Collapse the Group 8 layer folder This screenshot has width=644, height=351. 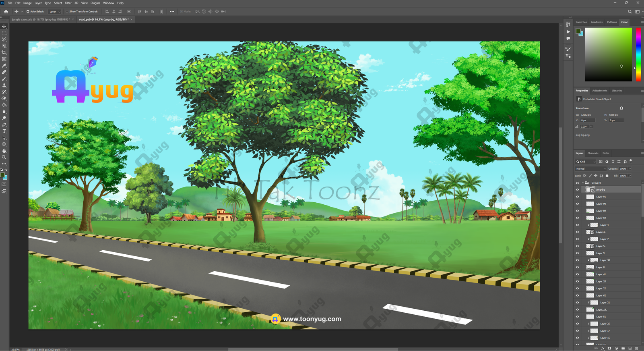click(583, 183)
